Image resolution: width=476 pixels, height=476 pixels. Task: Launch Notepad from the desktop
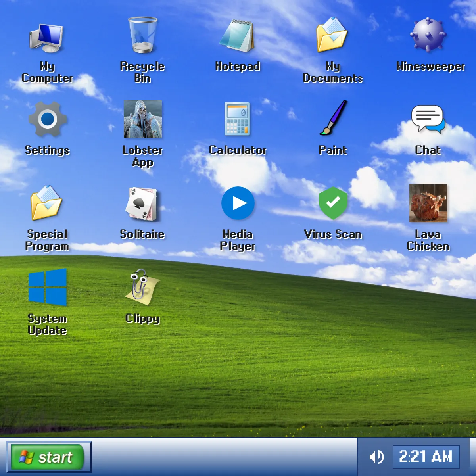(x=238, y=35)
